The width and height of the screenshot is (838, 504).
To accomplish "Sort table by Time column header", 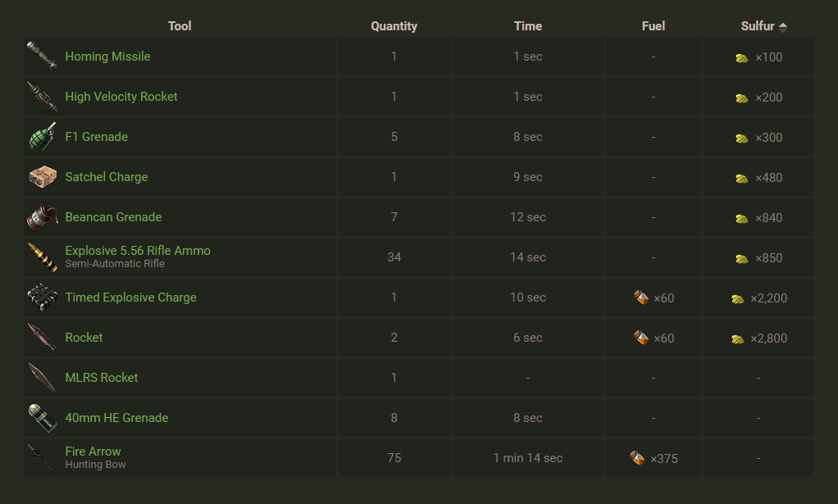I will point(528,26).
